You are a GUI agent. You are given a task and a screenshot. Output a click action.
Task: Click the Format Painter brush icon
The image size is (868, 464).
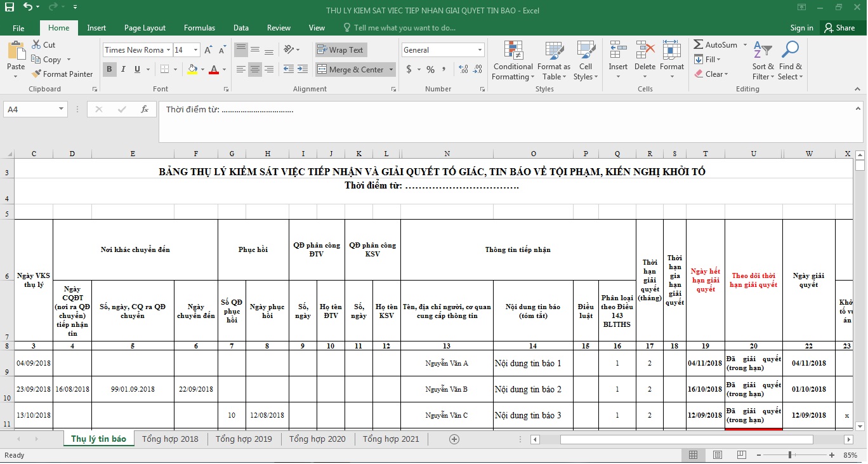(36, 74)
